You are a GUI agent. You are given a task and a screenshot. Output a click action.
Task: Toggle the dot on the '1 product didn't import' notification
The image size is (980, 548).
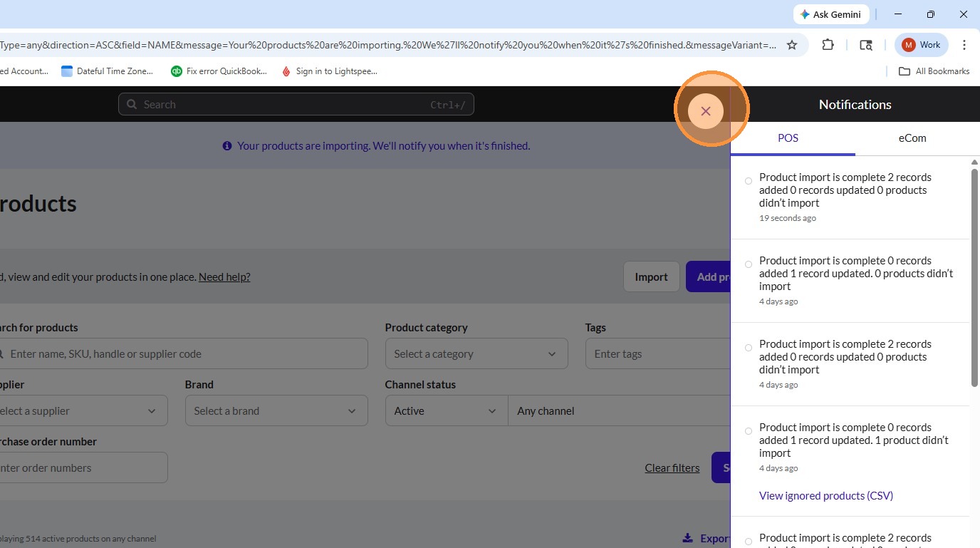coord(749,431)
